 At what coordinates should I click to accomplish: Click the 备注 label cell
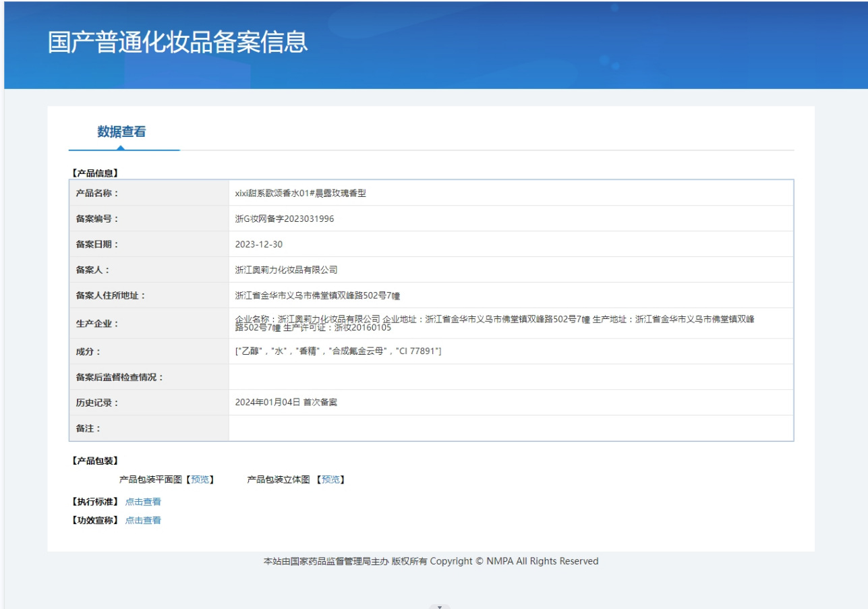(x=149, y=428)
